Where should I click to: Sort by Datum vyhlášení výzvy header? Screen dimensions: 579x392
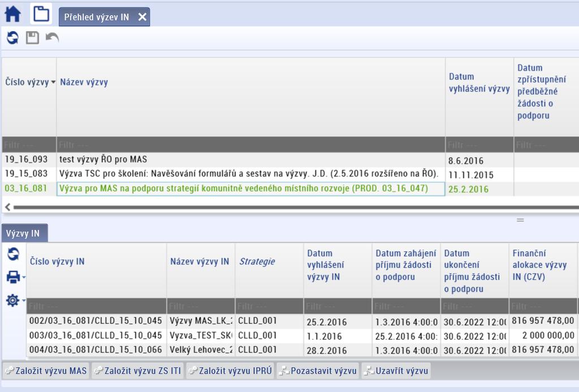(x=479, y=82)
